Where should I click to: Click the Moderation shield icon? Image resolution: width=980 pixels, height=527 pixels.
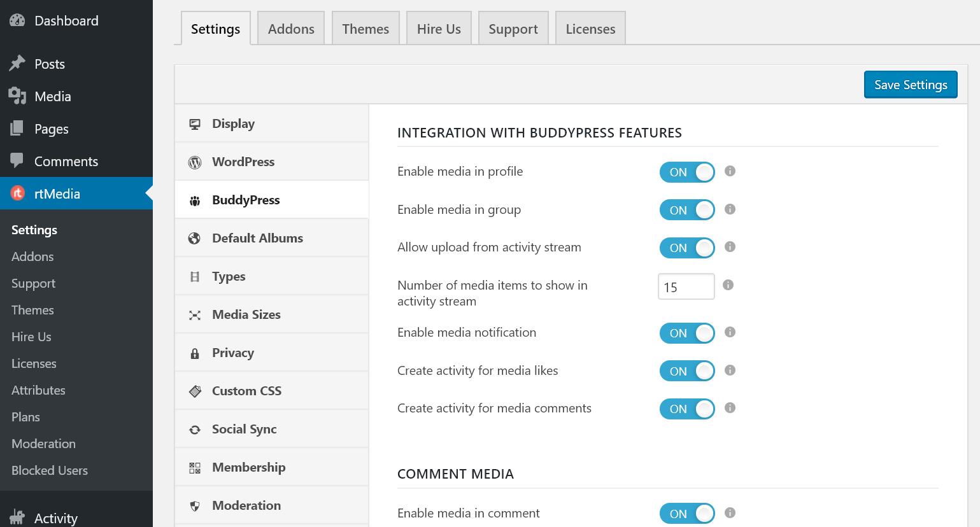click(x=196, y=505)
